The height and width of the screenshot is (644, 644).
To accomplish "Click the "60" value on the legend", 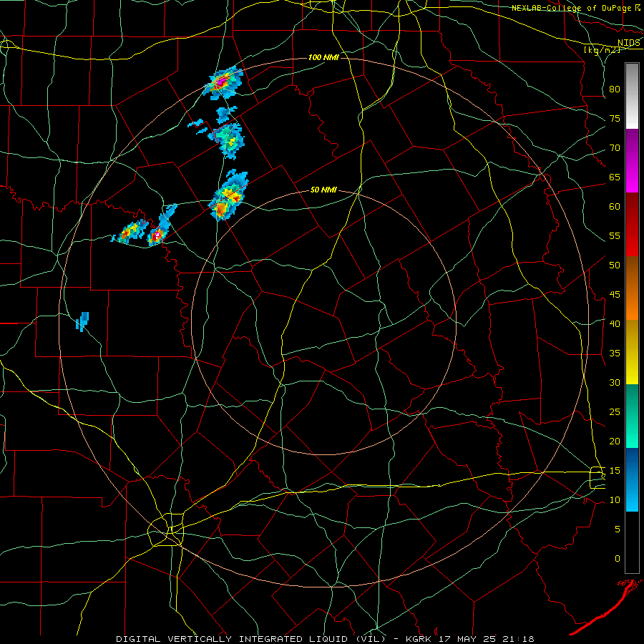I will click(615, 207).
